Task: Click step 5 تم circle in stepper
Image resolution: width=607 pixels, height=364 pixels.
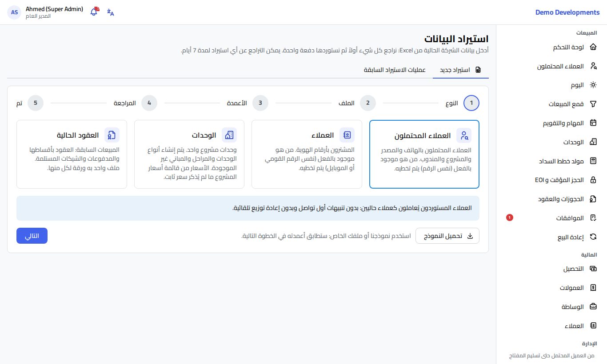Action: [x=36, y=103]
